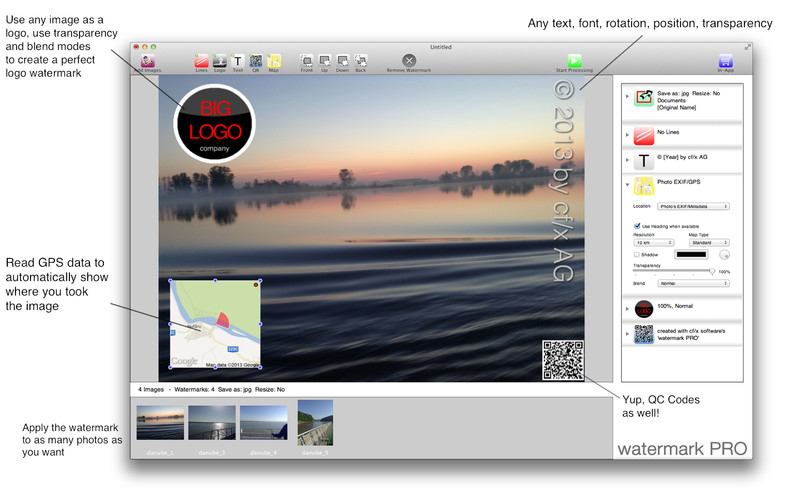The image size is (800, 500).
Task: Add a QR code watermark
Action: (255, 62)
